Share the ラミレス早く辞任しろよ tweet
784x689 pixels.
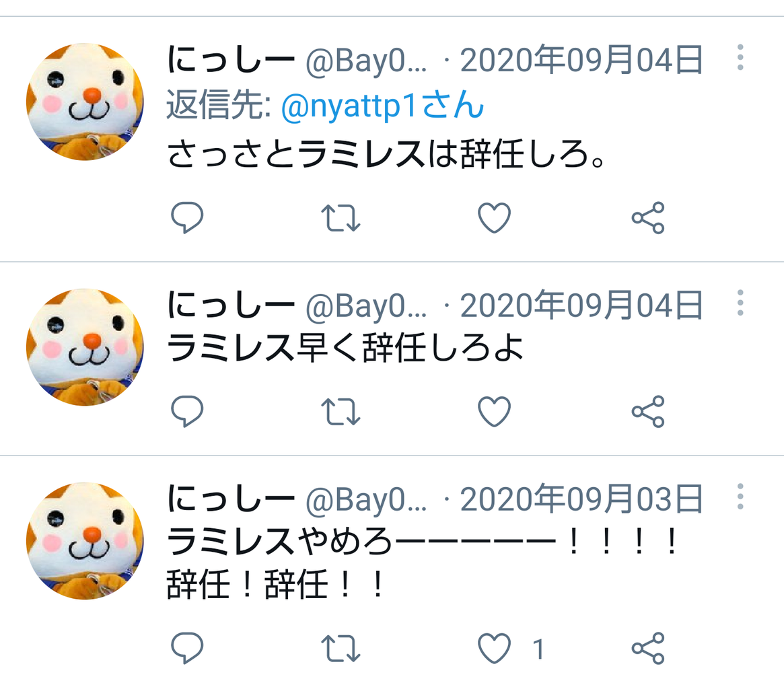tap(648, 411)
